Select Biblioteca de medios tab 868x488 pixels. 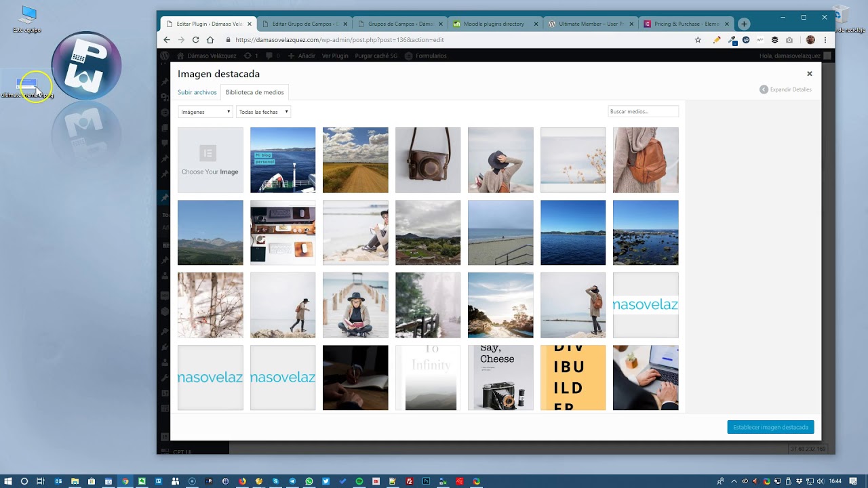(255, 92)
